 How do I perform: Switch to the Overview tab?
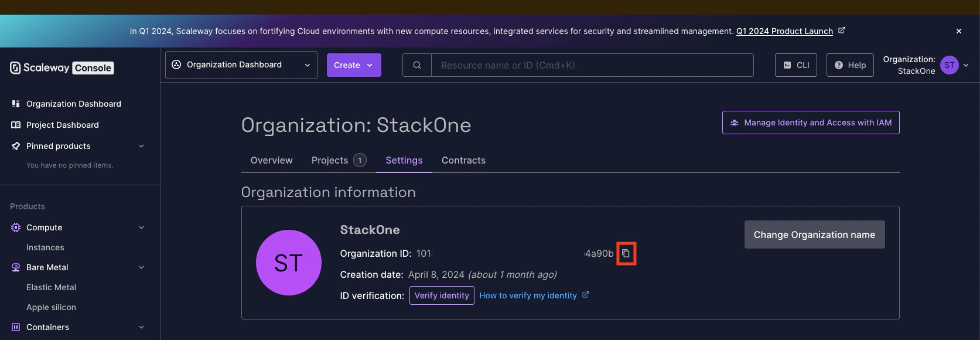[x=271, y=160]
